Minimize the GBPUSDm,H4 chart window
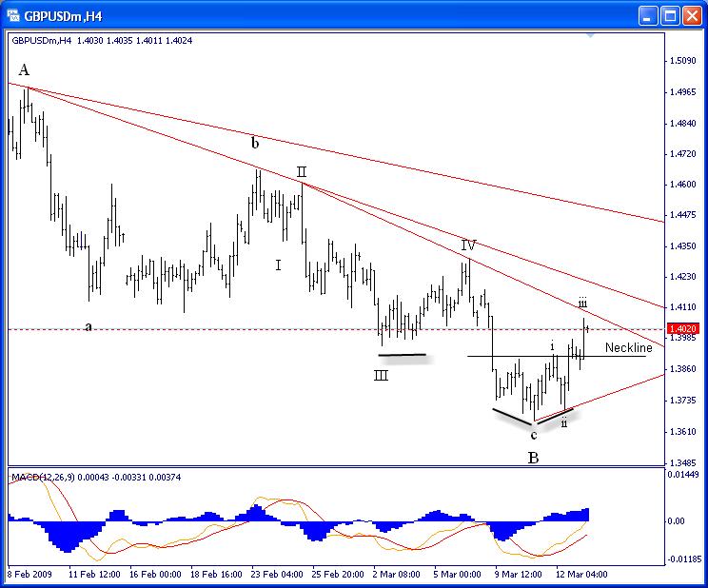The height and width of the screenshot is (588, 708). (x=648, y=16)
